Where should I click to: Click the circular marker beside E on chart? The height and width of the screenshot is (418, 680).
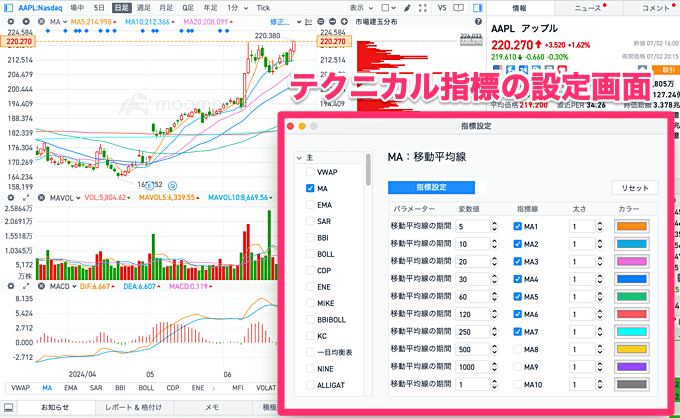[x=172, y=186]
